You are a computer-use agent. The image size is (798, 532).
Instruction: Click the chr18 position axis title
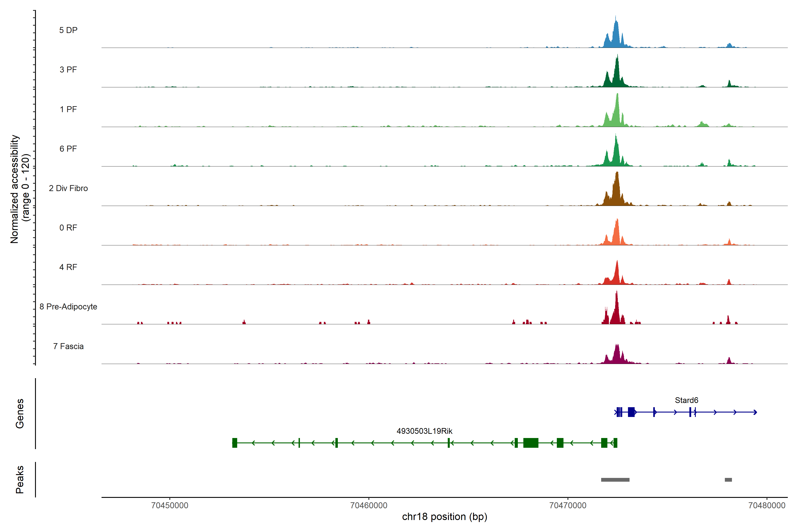pos(444,517)
